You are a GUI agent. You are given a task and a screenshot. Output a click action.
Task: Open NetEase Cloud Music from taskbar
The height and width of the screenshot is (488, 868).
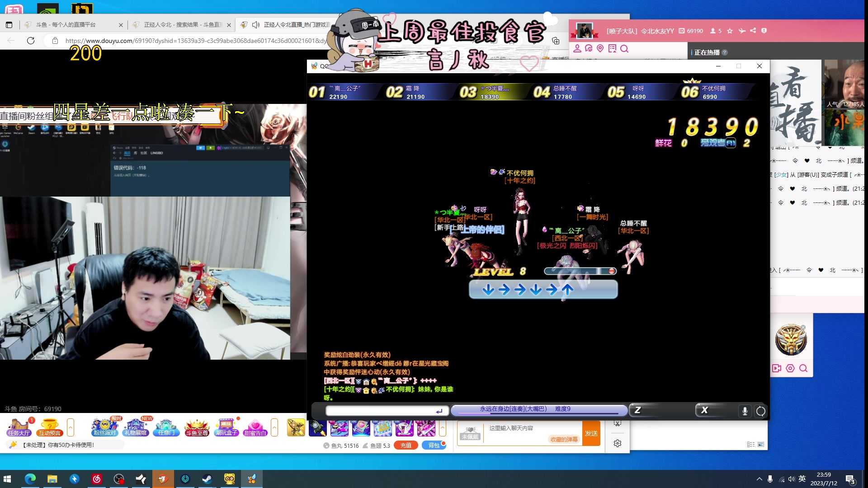pos(96,479)
